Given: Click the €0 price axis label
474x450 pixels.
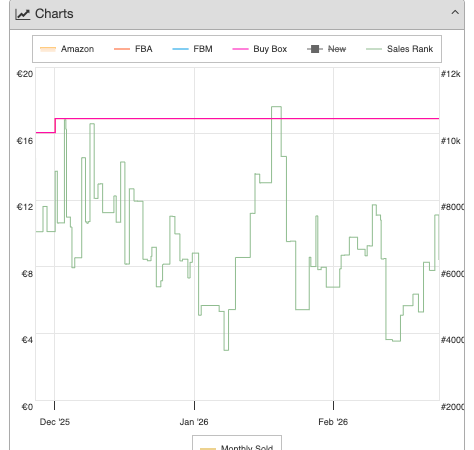Looking at the screenshot, I should coord(27,407).
